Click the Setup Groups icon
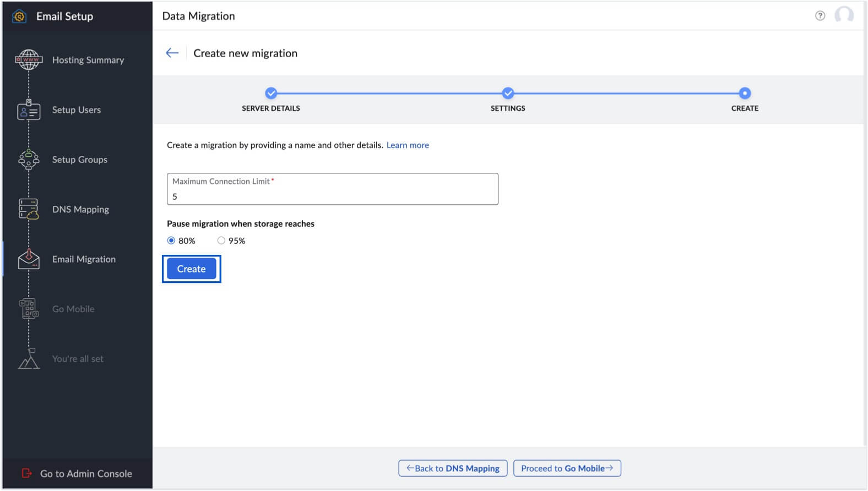The image size is (868, 491). [29, 160]
